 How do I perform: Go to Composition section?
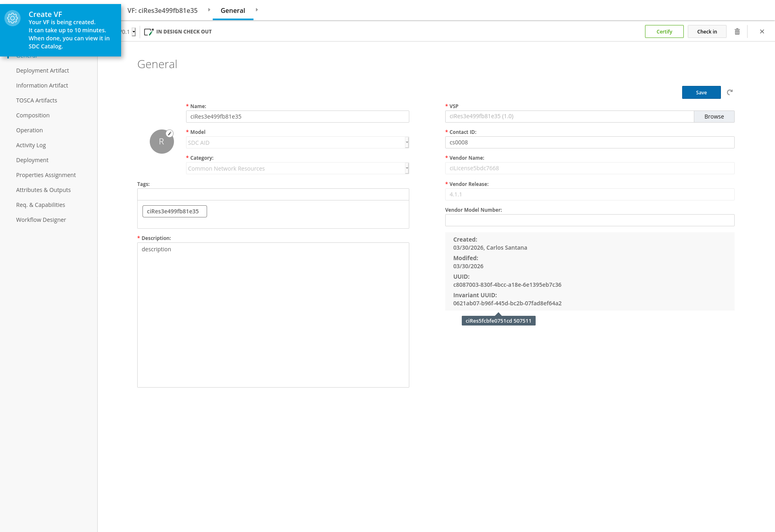tap(33, 115)
